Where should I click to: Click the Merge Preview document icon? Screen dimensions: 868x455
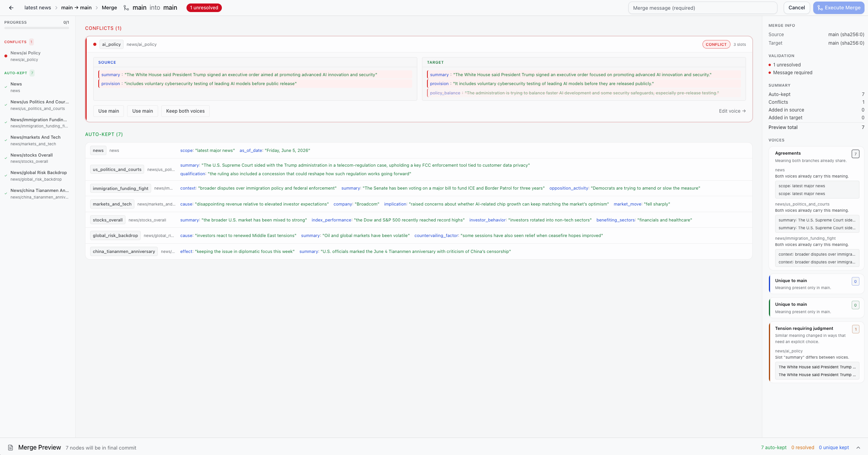point(10,448)
